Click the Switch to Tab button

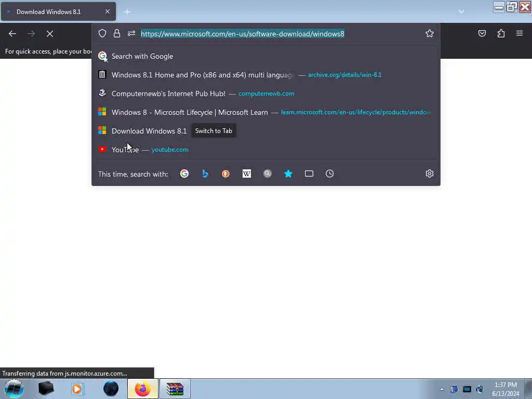coord(214,131)
